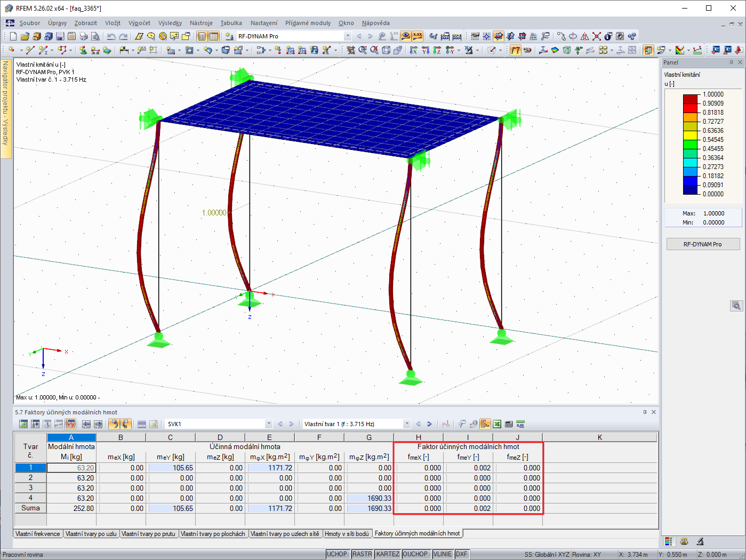This screenshot has height=560, width=746.
Task: Click the red X delete icon in top toolbar
Action: [597, 36]
